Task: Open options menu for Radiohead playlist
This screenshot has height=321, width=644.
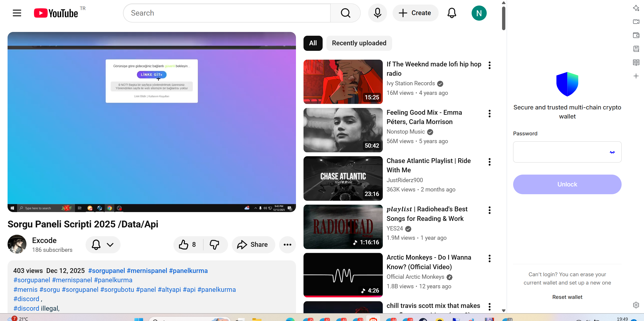Action: 489,210
